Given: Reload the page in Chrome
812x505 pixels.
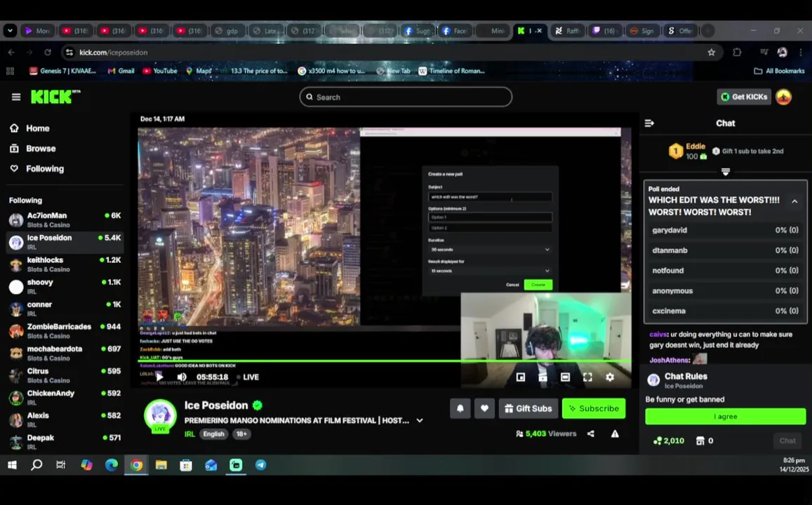Looking at the screenshot, I should pos(48,53).
